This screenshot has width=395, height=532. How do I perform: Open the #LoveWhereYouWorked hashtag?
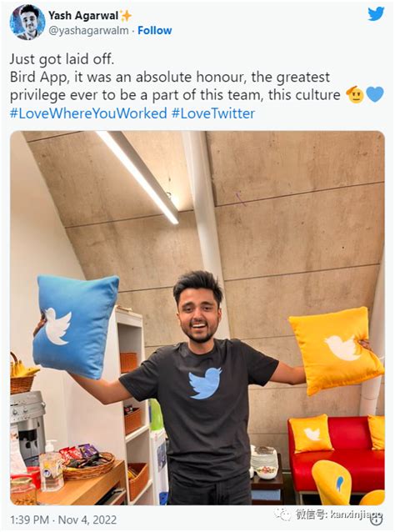(x=88, y=113)
